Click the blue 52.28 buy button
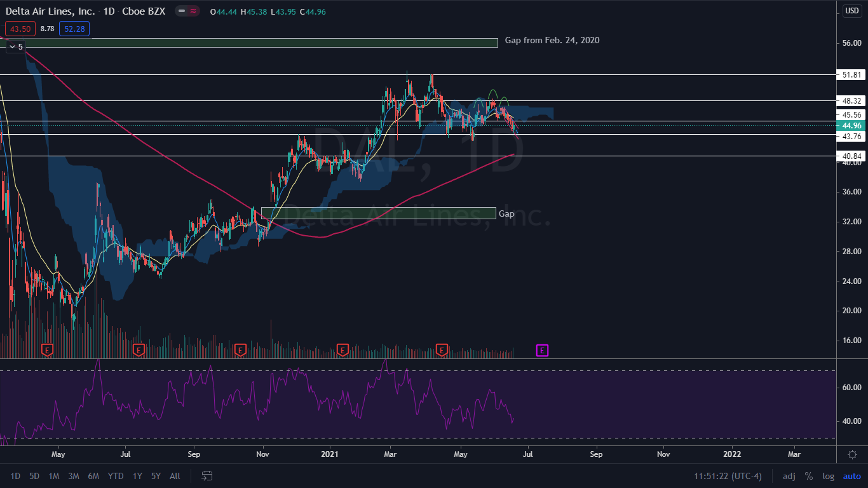The image size is (868, 488). point(74,29)
